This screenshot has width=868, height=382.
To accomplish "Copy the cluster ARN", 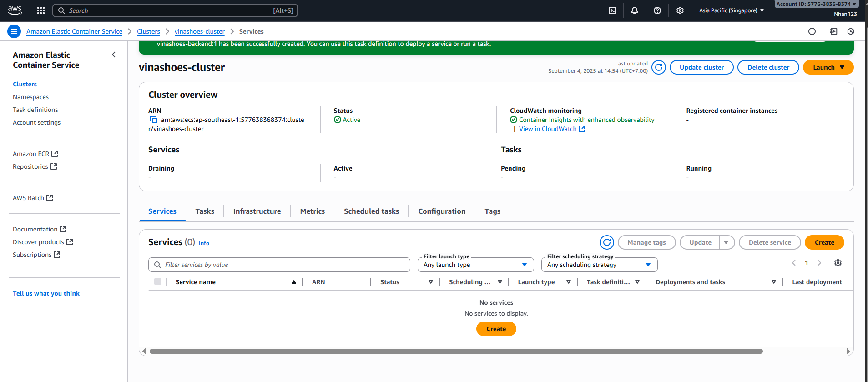I will tap(154, 120).
